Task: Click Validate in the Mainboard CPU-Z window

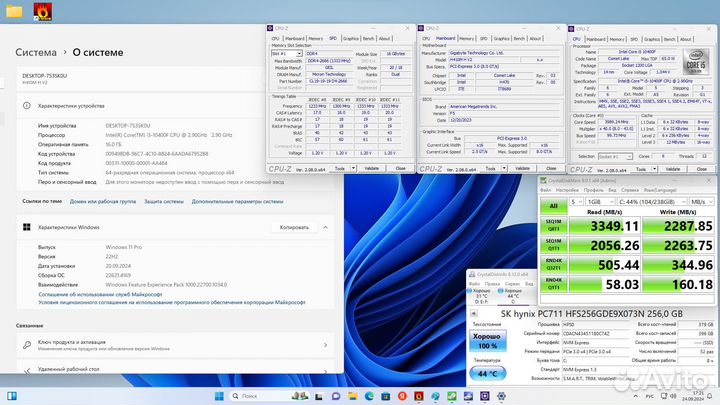Action: coord(522,169)
